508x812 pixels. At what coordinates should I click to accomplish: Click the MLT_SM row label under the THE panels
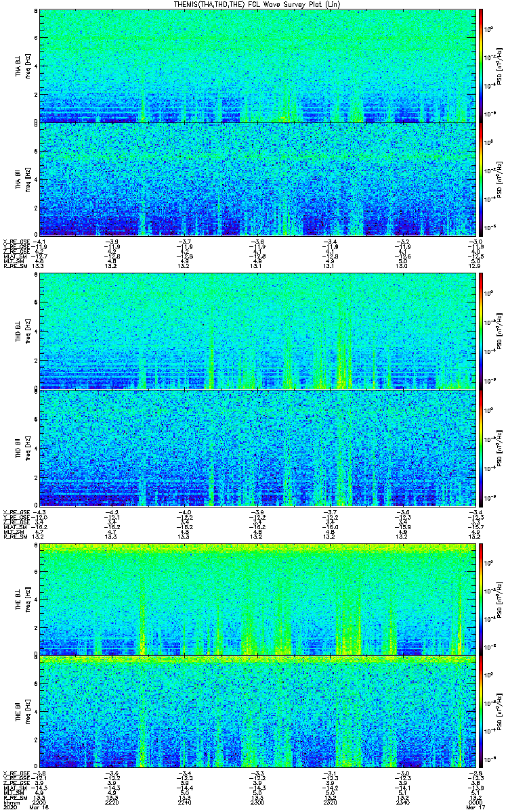point(14,793)
